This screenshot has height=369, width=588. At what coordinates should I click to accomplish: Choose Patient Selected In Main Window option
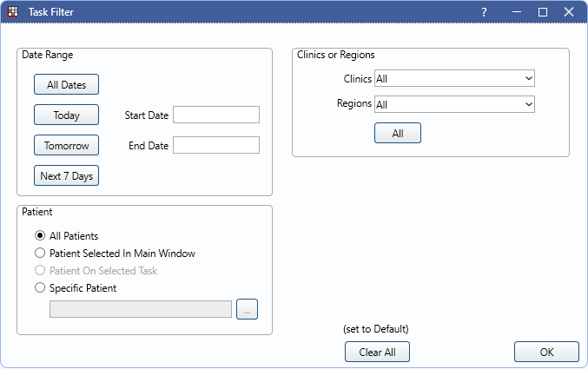click(x=40, y=254)
